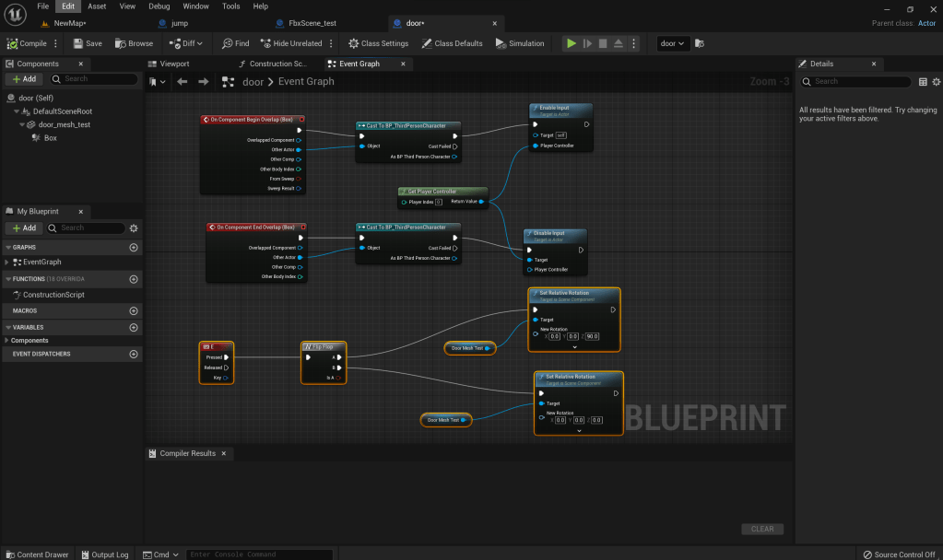The height and width of the screenshot is (560, 943).
Task: Collapse the GRAPHS section
Action: click(x=7, y=248)
